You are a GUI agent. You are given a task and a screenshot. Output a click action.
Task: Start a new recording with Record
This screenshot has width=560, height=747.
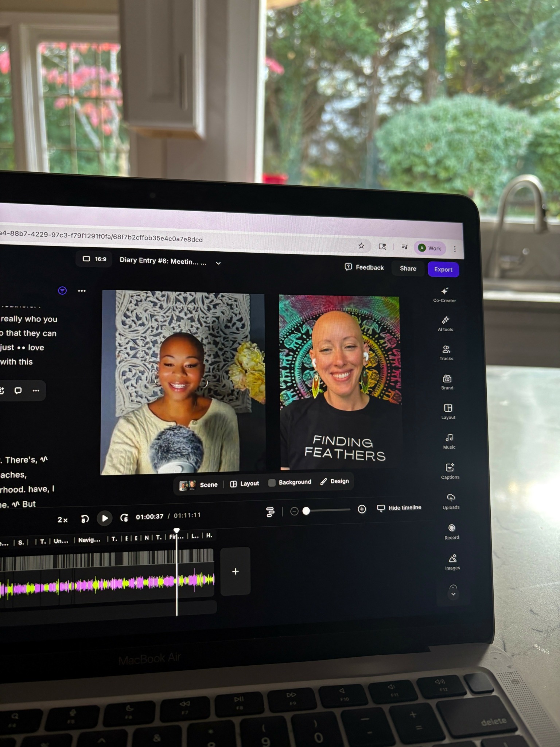click(452, 531)
